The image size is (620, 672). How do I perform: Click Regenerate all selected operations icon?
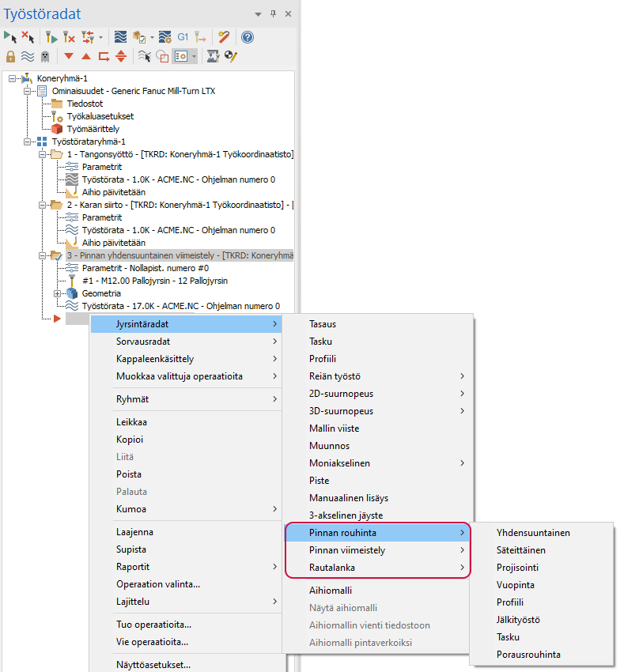click(48, 37)
